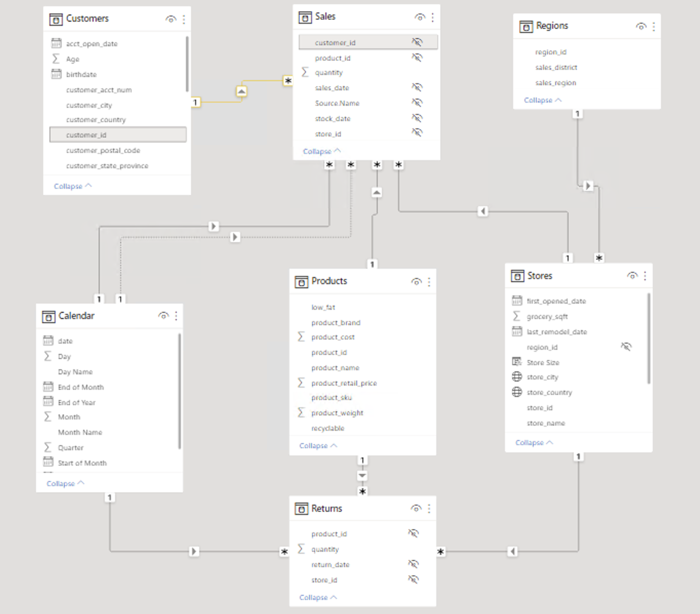The height and width of the screenshot is (614, 700).
Task: Click hidden icon next to store_id in Returns
Action: pyautogui.click(x=414, y=580)
